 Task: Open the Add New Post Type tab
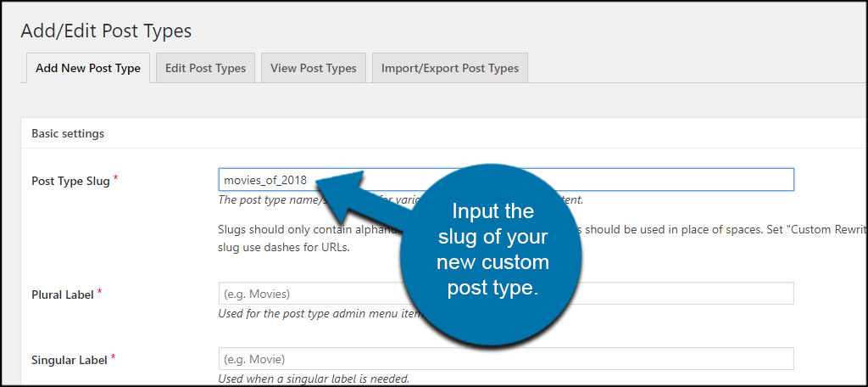[x=88, y=68]
